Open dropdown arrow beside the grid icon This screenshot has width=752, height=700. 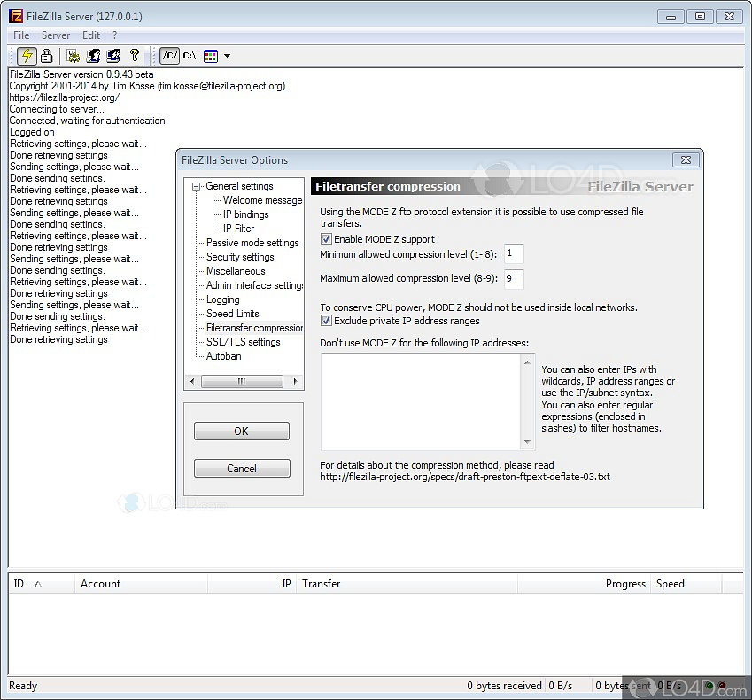pos(227,56)
